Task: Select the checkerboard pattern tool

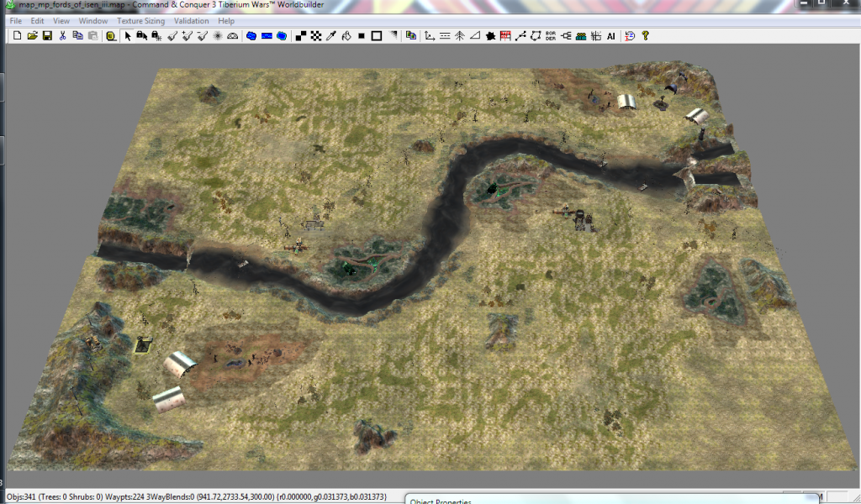Action: pos(316,36)
